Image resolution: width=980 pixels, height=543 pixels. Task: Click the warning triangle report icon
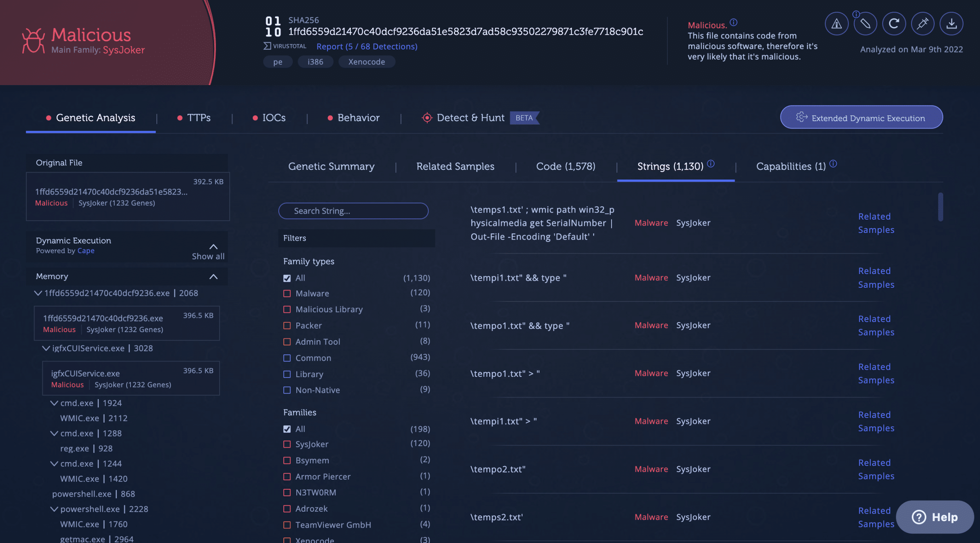tap(836, 24)
